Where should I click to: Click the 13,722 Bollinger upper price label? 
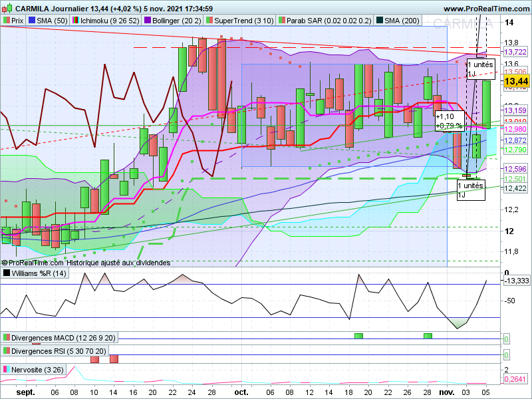point(515,52)
